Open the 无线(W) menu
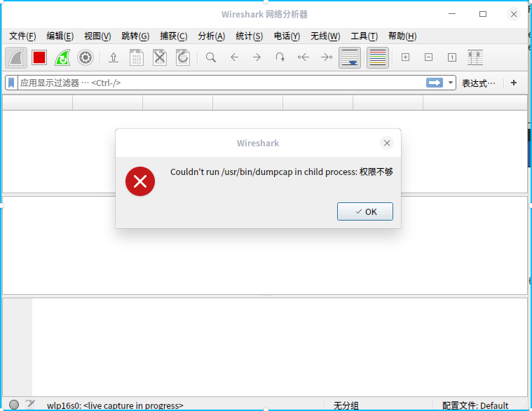This screenshot has width=532, height=411. (x=325, y=36)
